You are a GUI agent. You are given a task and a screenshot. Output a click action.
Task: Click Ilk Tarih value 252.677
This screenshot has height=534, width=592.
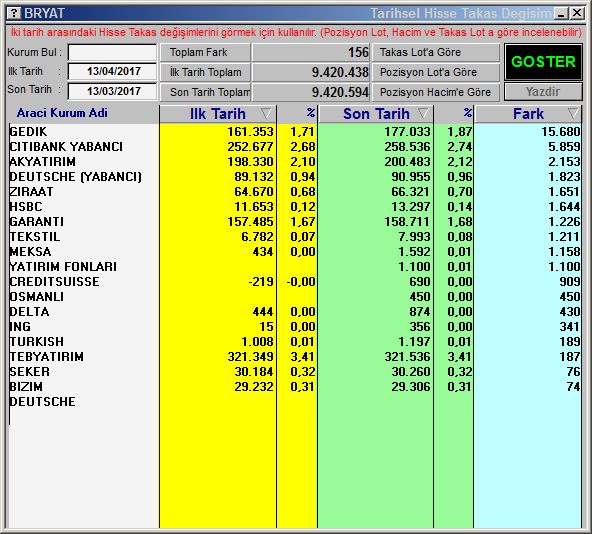pos(250,147)
